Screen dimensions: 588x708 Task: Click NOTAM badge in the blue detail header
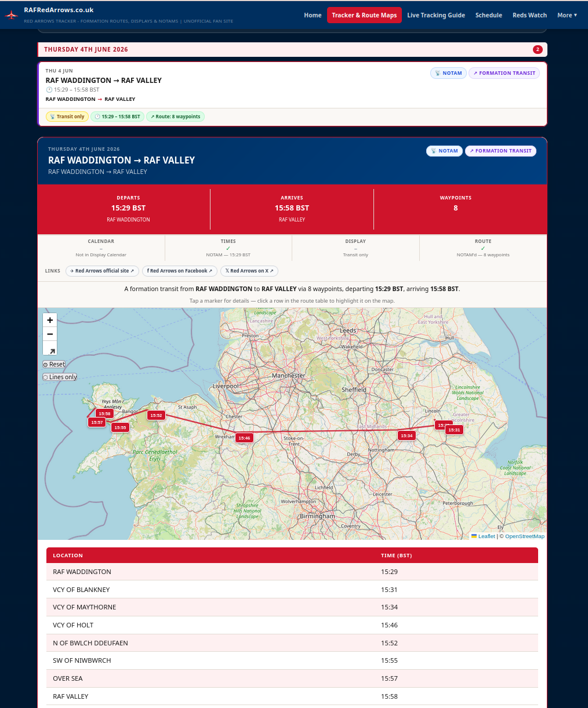click(444, 151)
